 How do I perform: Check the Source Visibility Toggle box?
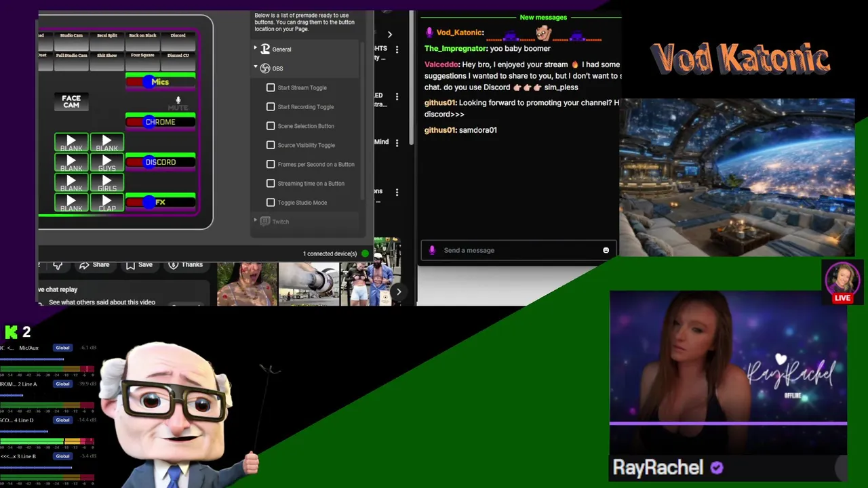pyautogui.click(x=271, y=145)
